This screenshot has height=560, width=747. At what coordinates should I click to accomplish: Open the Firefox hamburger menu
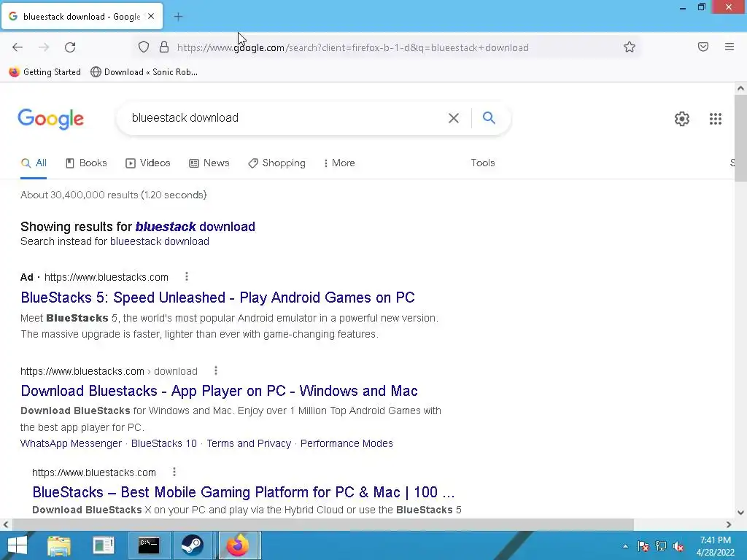pyautogui.click(x=729, y=47)
